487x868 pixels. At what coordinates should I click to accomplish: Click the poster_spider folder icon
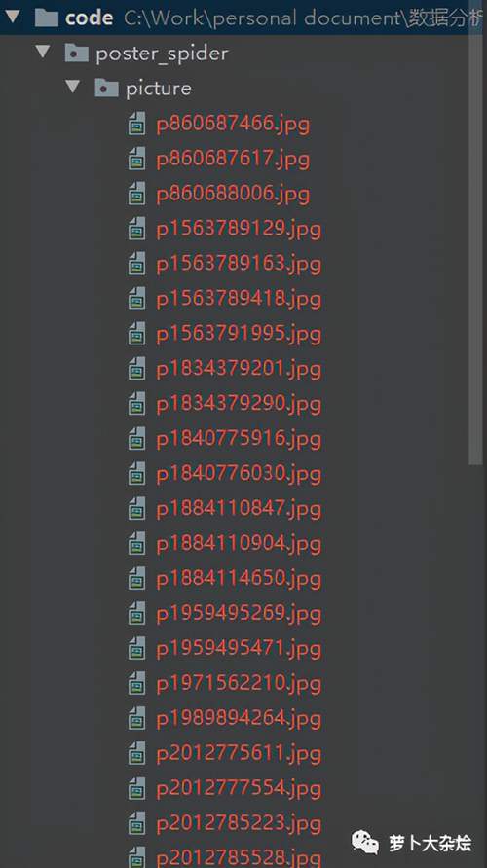tap(76, 54)
